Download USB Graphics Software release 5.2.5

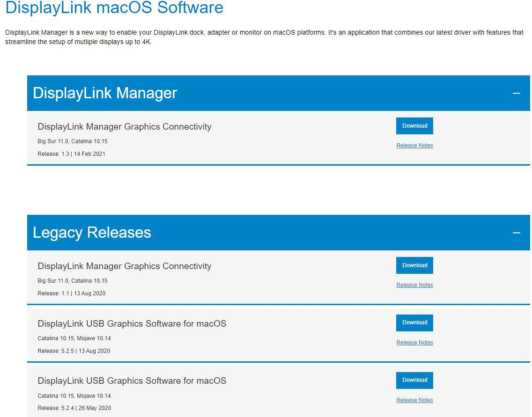point(414,323)
